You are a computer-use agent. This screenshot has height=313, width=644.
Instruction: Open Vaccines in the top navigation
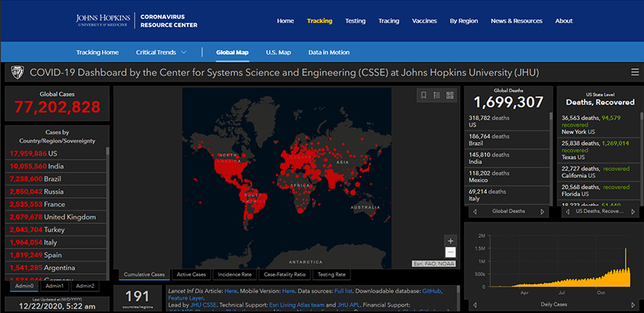pos(424,21)
